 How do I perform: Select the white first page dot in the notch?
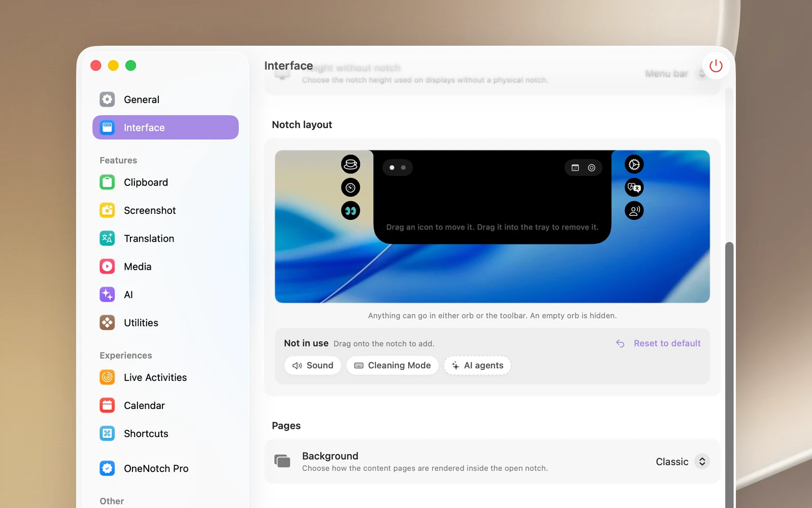[x=392, y=168]
